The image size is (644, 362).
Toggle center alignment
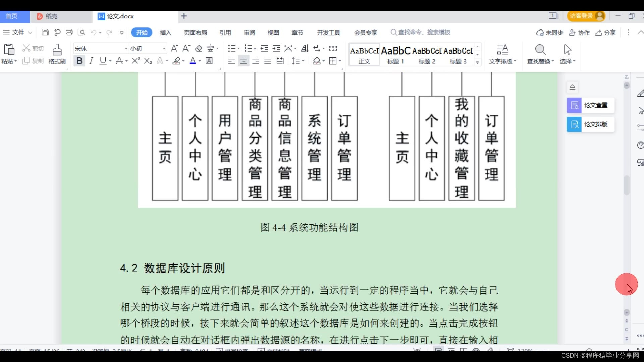pos(244,61)
